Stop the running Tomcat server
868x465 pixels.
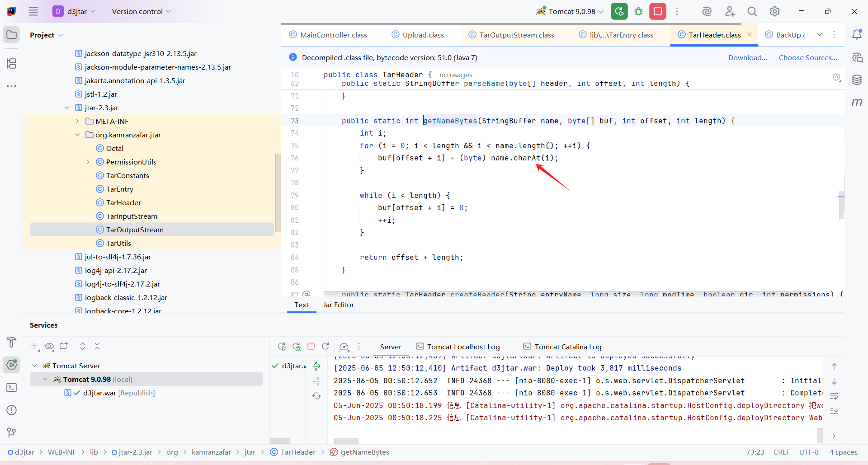658,11
